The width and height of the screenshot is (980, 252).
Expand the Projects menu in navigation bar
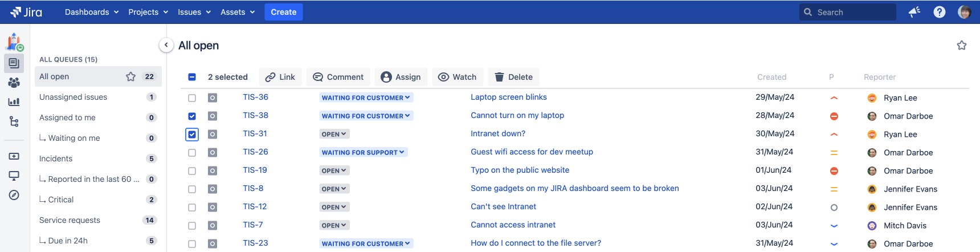coord(148,12)
